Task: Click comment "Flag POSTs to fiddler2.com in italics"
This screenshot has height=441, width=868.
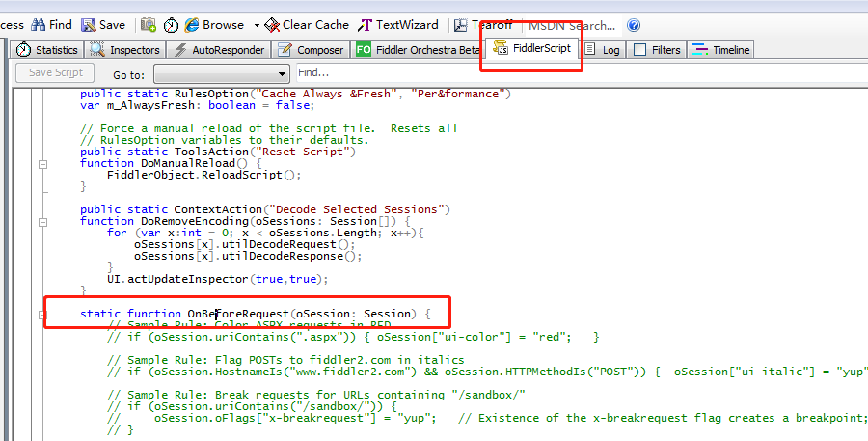Action: (x=285, y=360)
